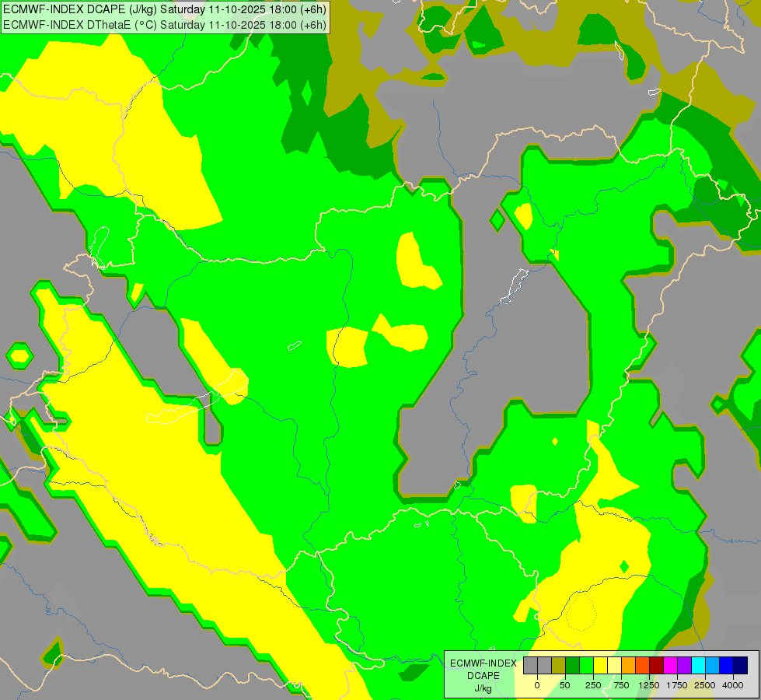761x700 pixels.
Task: Click the dark green legend swatch
Action: coord(573,666)
